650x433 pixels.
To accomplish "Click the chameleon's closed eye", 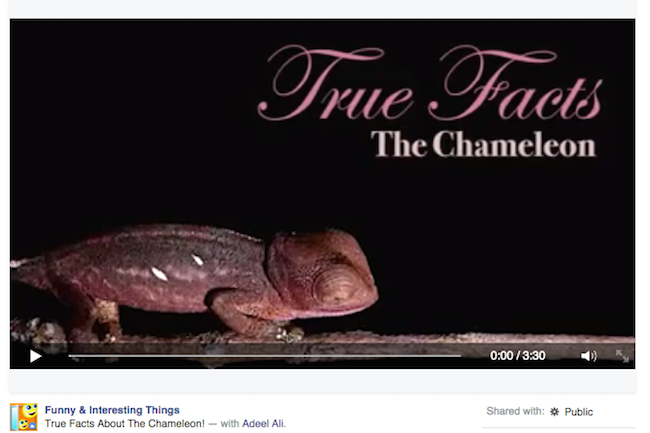I will (334, 284).
